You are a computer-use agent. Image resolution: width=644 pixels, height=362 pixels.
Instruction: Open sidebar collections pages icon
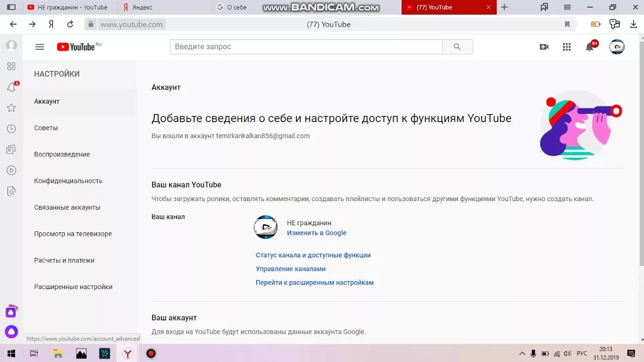tap(11, 149)
